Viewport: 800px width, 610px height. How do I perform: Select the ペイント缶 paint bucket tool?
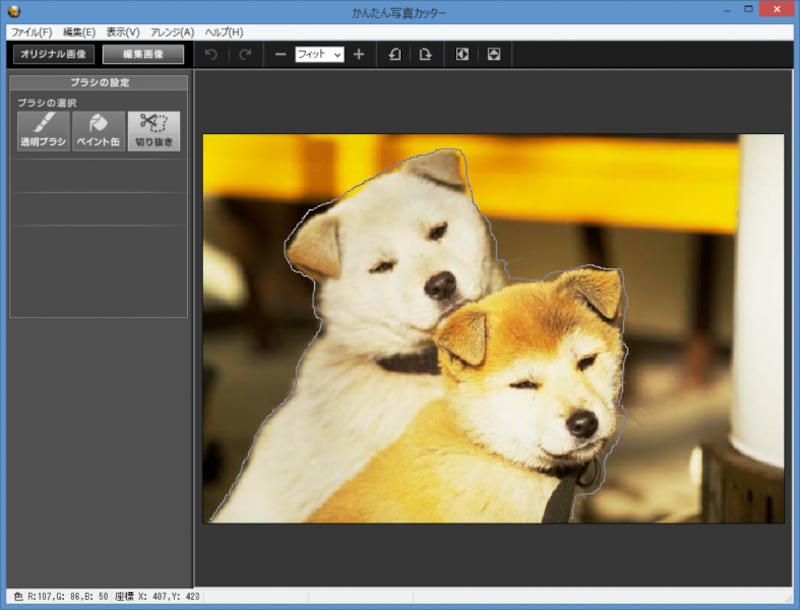pyautogui.click(x=98, y=130)
